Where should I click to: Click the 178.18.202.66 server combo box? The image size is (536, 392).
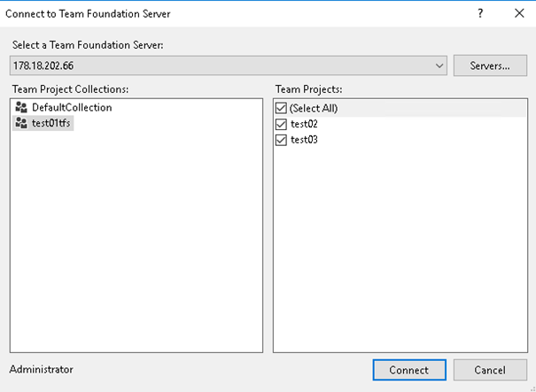pyautogui.click(x=221, y=65)
